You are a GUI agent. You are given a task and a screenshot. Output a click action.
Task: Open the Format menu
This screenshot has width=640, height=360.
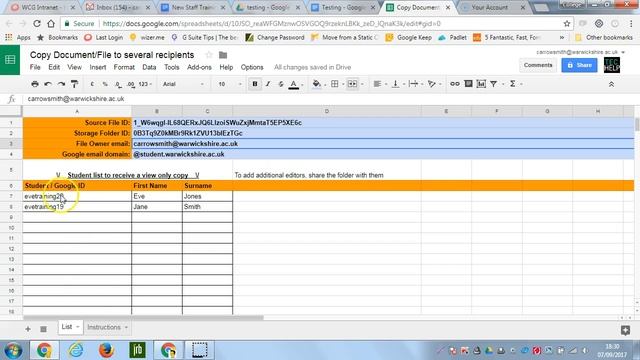pyautogui.click(x=124, y=67)
